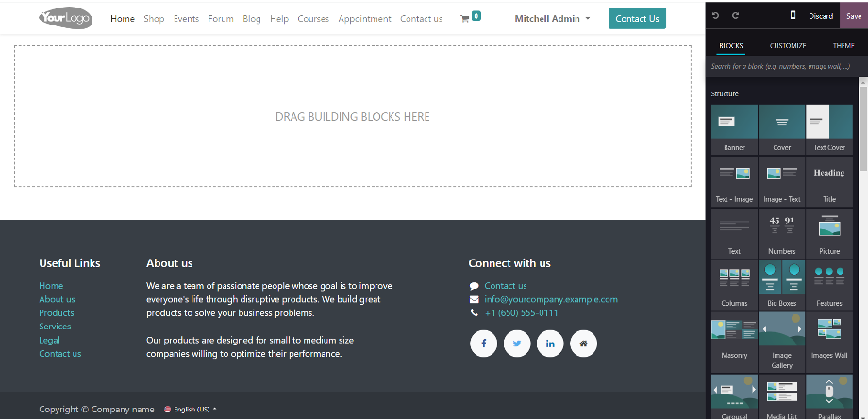The image size is (868, 419).
Task: Select the Banner building block
Action: point(734,128)
